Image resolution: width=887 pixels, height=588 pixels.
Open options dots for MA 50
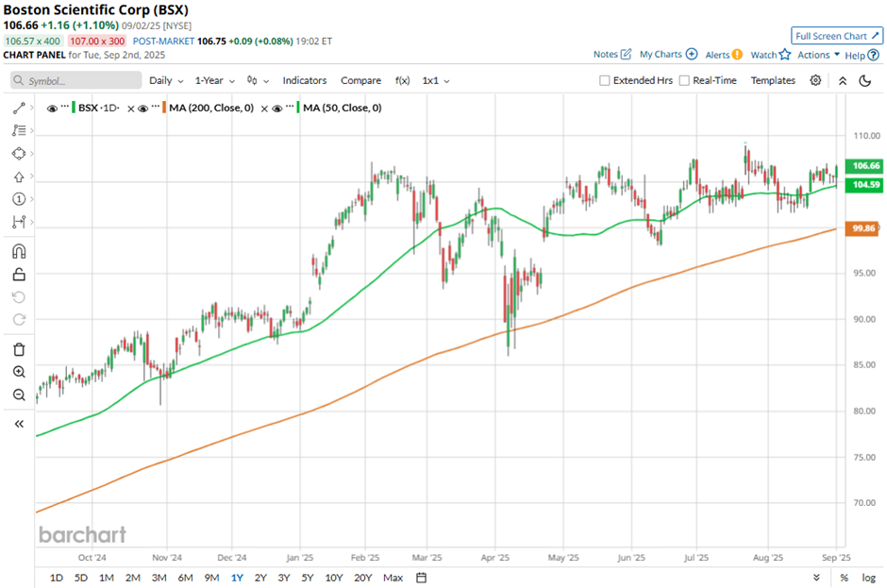pos(291,107)
